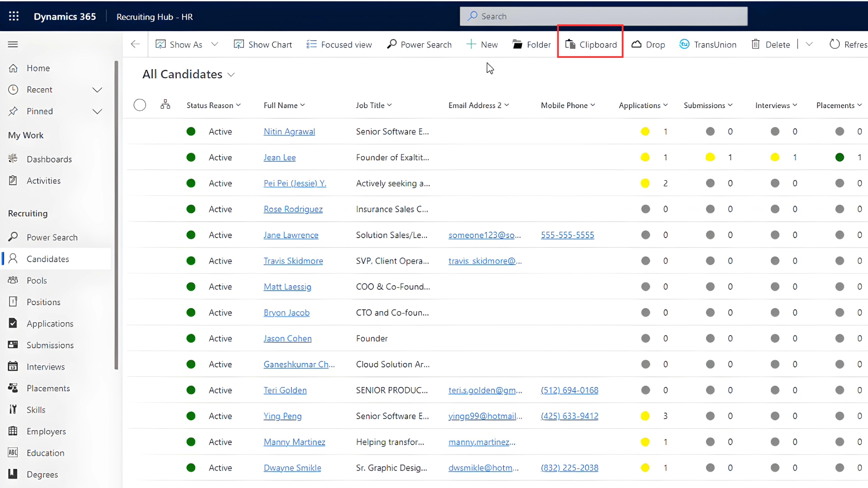This screenshot has width=868, height=488.
Task: Open Show As dropdown chevron
Action: point(215,44)
